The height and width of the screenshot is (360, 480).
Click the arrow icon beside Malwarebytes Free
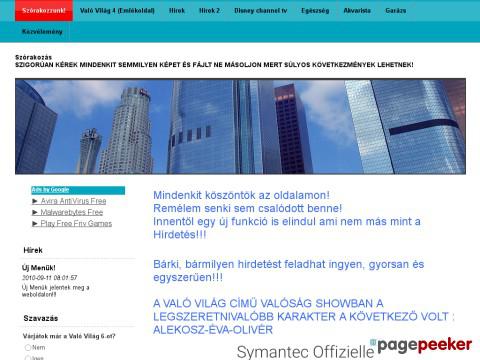click(35, 212)
